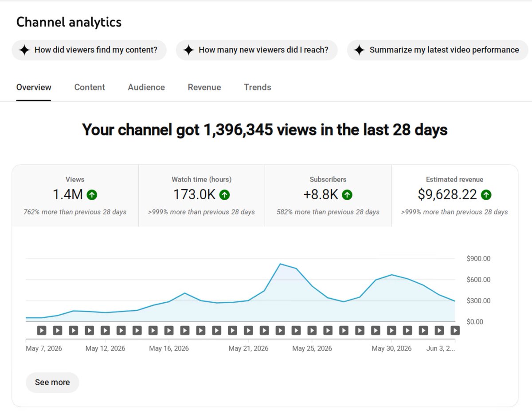This screenshot has width=532, height=419.
Task: Click the "May 25, 2026" date label
Action: click(312, 348)
